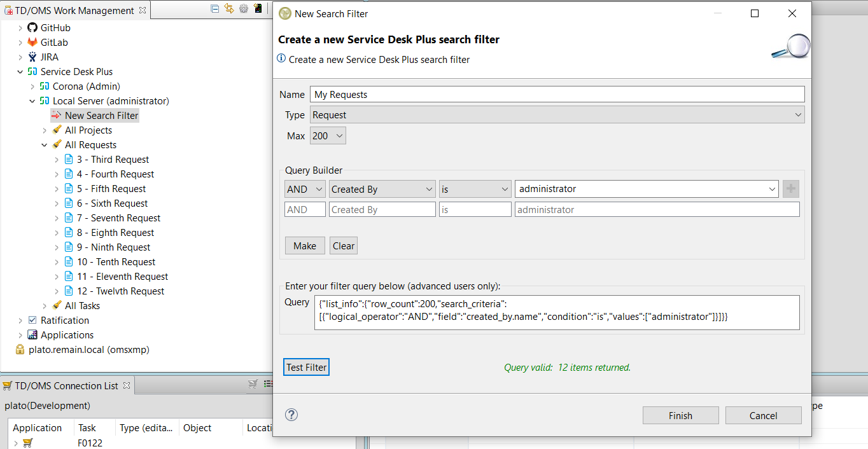This screenshot has height=449, width=868.
Task: Select the TD/OMS Work Management tab
Action: click(74, 10)
